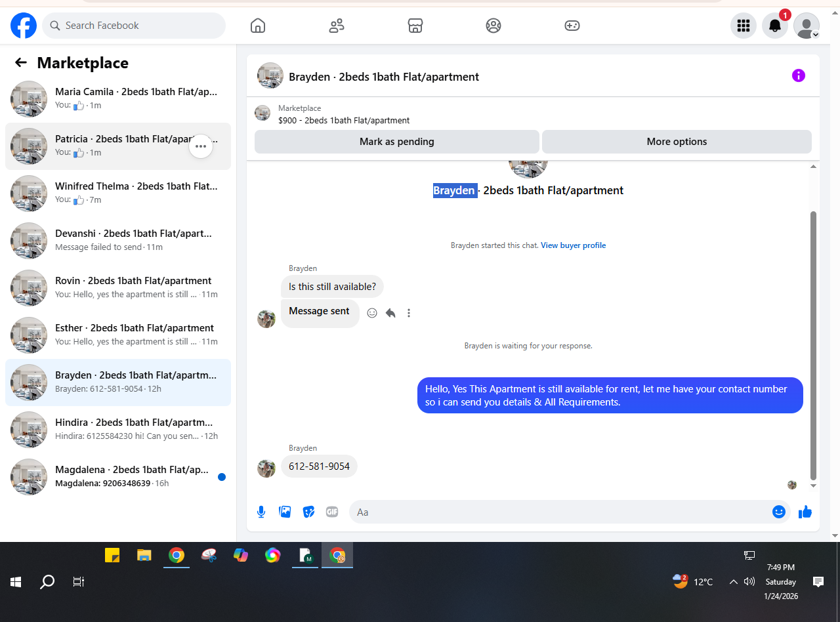Open View buyer profile link

573,245
